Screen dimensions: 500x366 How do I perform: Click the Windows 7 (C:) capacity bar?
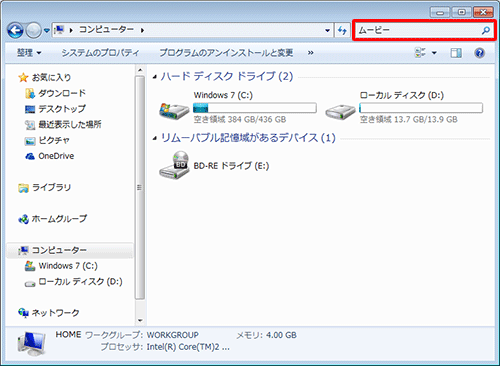255,108
